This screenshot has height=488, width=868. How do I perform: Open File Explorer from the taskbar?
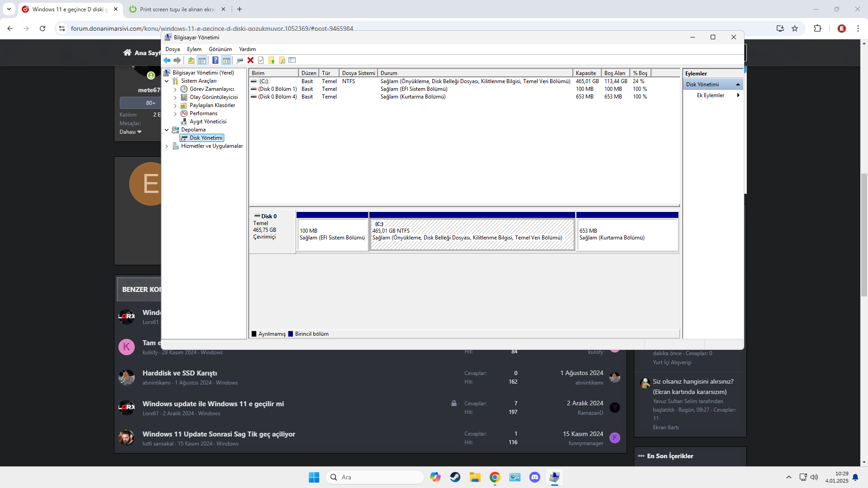point(475,477)
